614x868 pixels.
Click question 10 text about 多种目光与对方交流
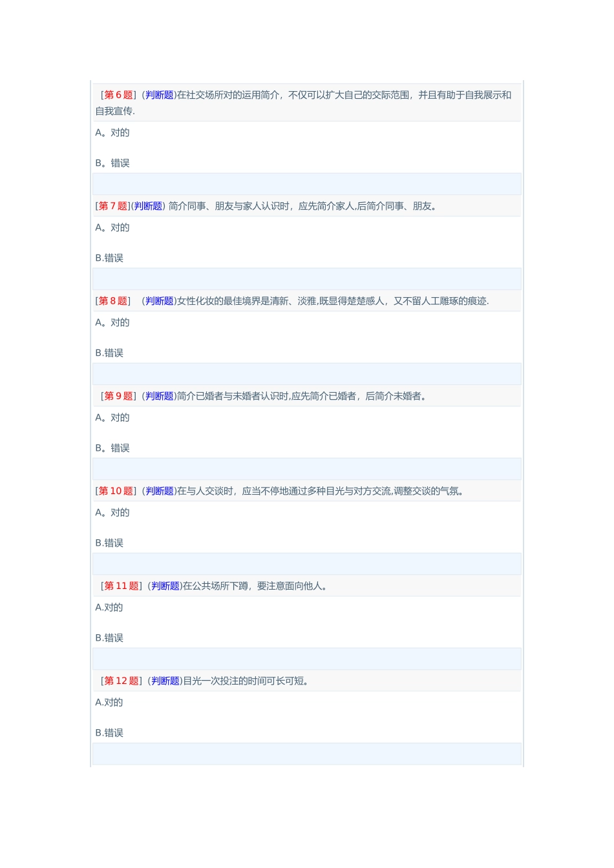tap(322, 491)
